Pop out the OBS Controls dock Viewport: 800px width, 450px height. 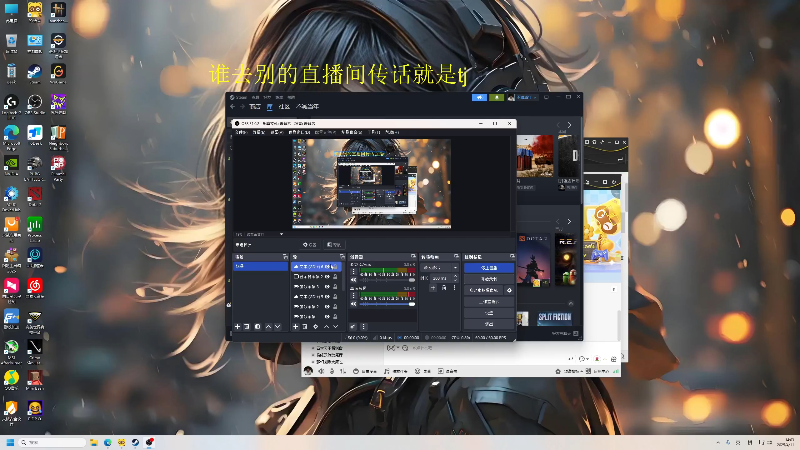point(512,257)
